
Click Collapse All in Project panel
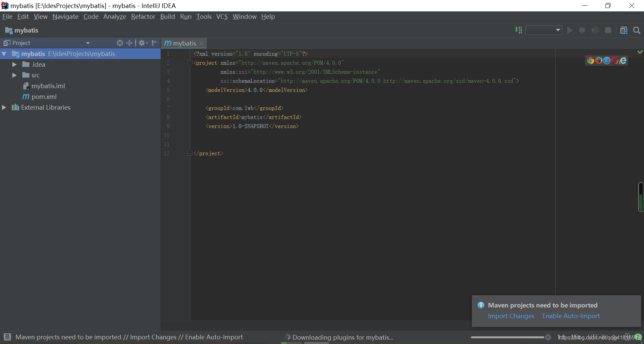coord(129,43)
